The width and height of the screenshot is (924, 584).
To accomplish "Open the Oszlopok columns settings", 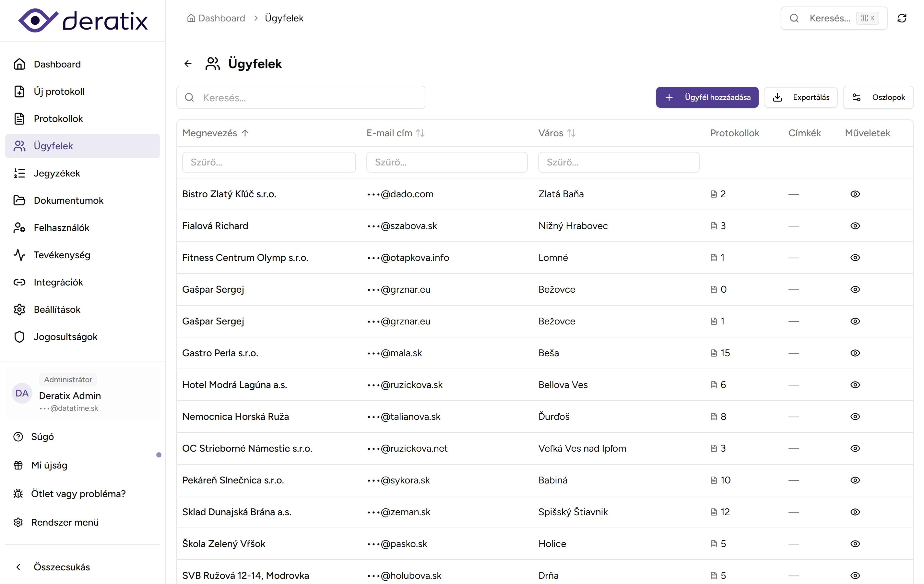I will tap(878, 98).
